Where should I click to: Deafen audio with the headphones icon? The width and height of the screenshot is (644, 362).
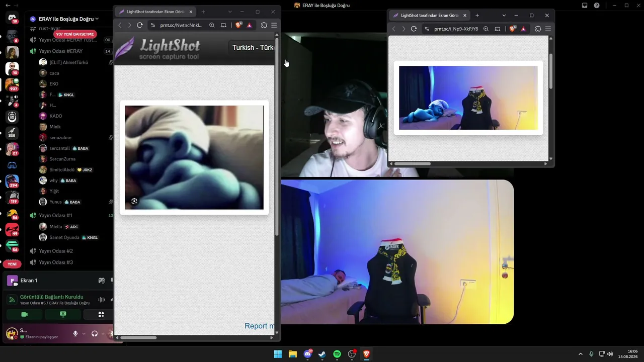(x=94, y=333)
